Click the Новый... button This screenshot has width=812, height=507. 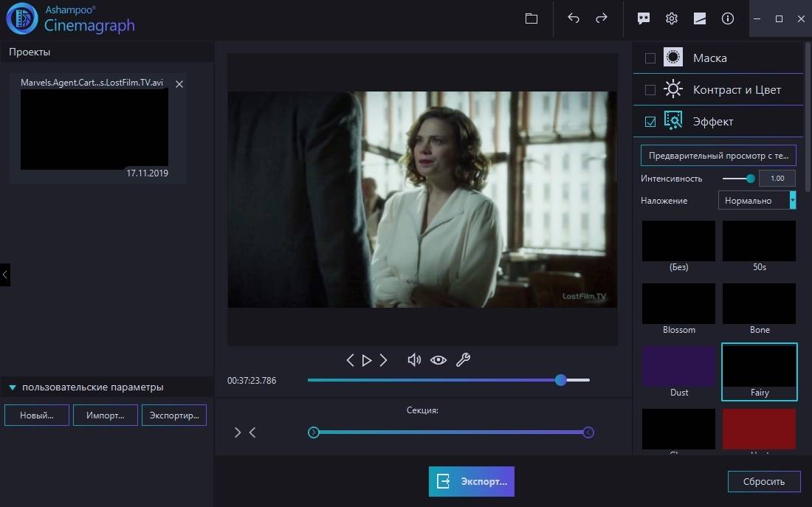pos(37,415)
